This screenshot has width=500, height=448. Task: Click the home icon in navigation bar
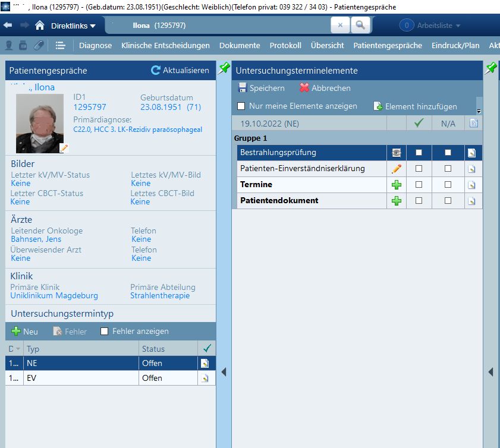click(x=40, y=26)
